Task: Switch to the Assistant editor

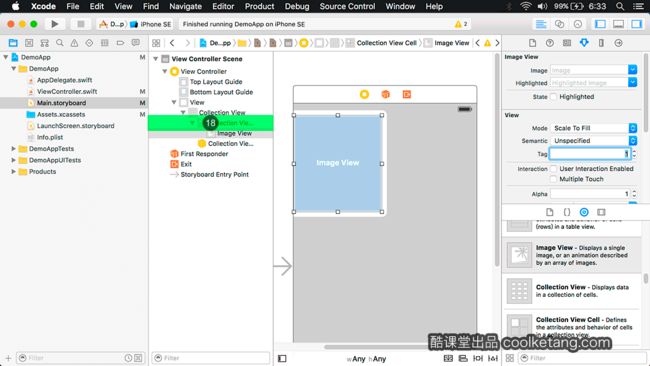Action: [x=559, y=24]
